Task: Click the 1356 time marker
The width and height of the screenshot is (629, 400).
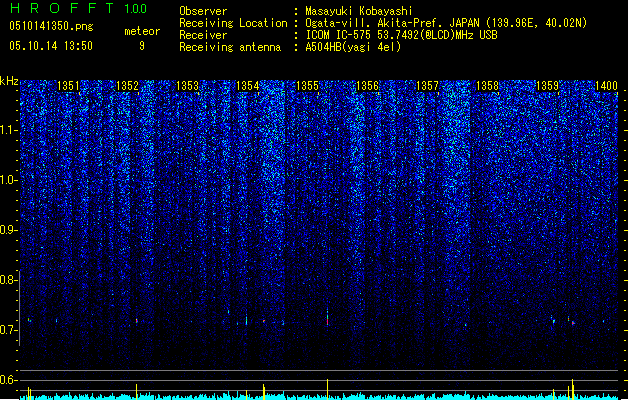Action: 367,86
